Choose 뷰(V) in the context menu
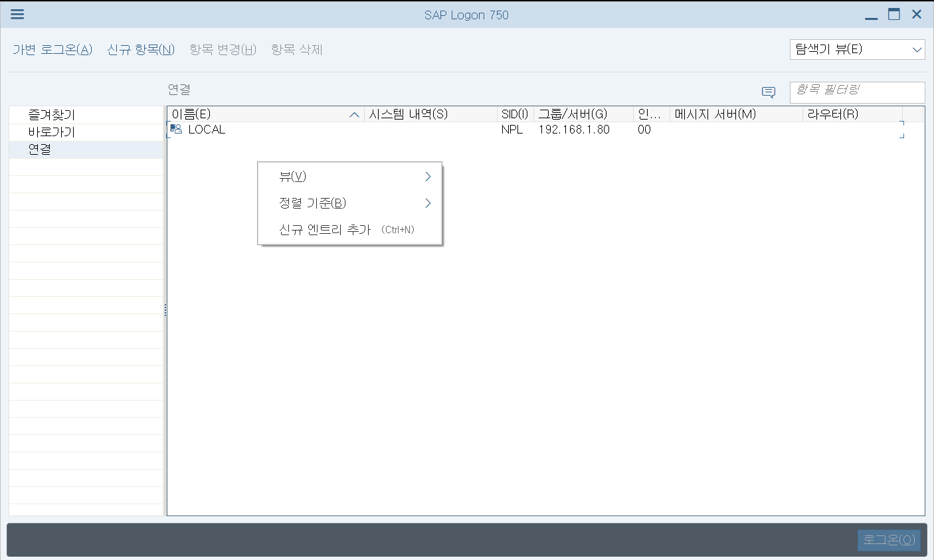This screenshot has height=560, width=934. point(293,177)
